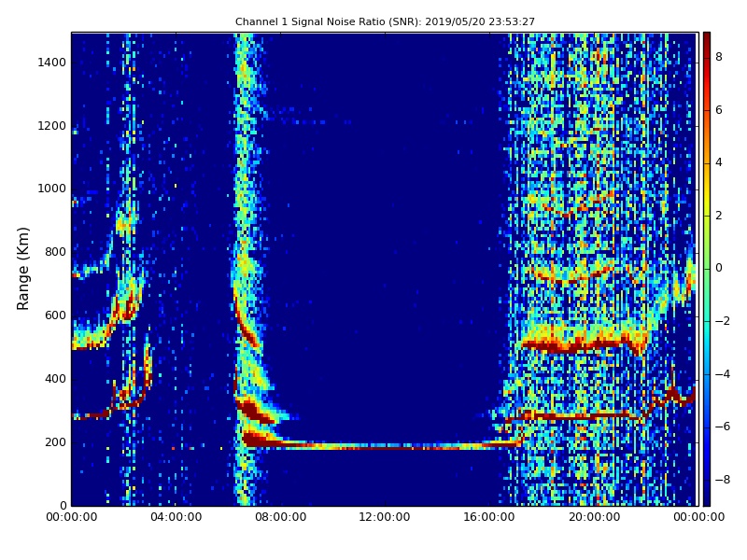Screen dimensions: 747x560
Task: Select the 'Range (Km)' y-axis label
Action: pos(22,269)
